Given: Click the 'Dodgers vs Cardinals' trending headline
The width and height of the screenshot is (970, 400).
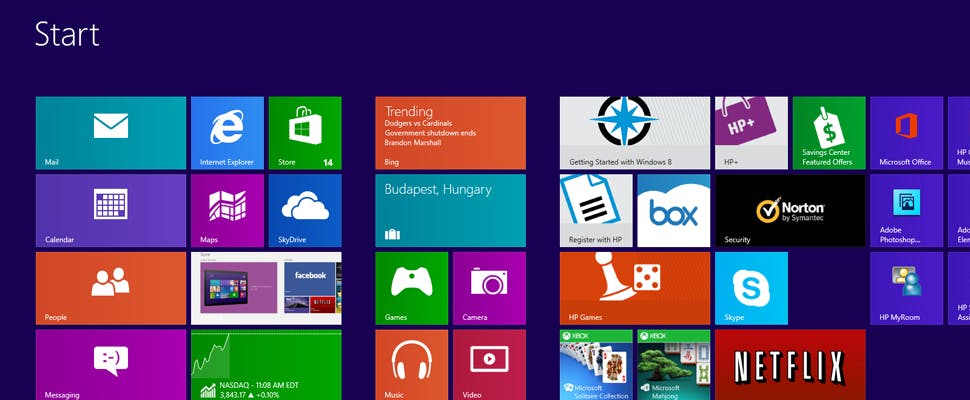Looking at the screenshot, I should tap(418, 123).
